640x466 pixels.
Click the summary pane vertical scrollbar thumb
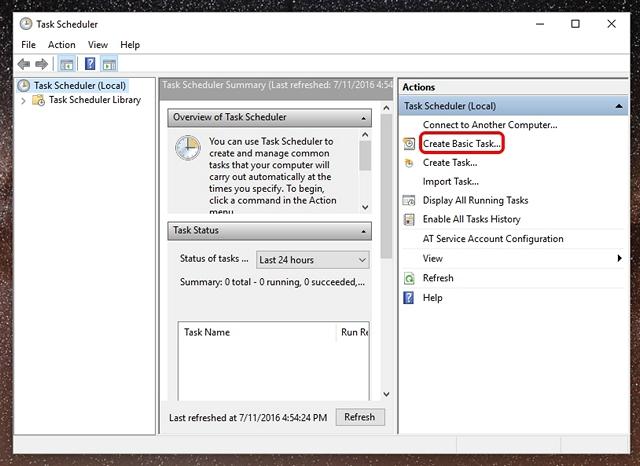click(x=386, y=186)
